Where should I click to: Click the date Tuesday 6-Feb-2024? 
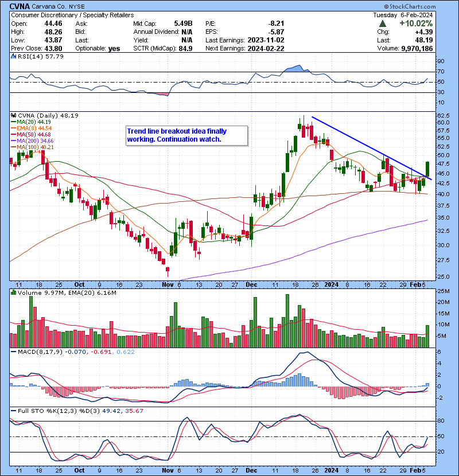(x=403, y=15)
